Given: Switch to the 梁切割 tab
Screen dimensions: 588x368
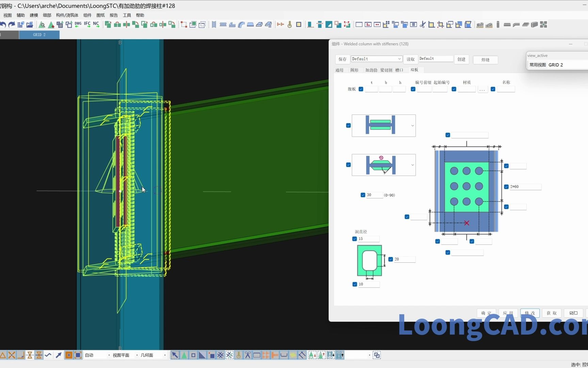Looking at the screenshot, I should (386, 70).
